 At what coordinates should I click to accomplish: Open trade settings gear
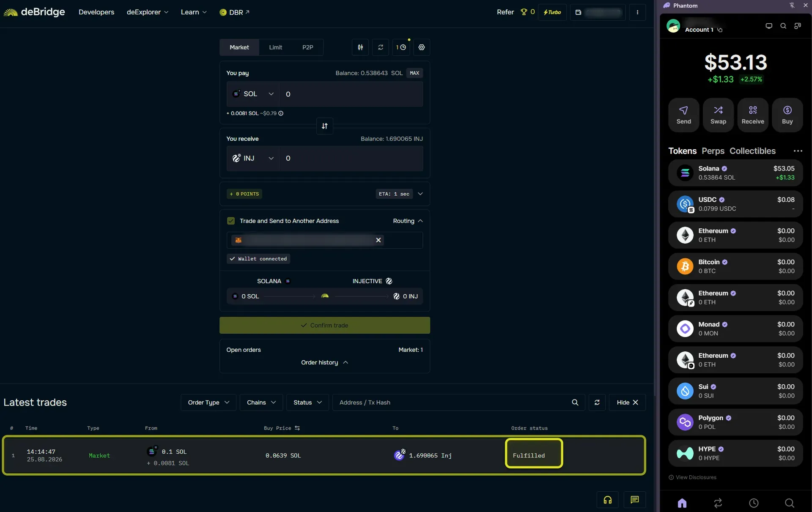click(422, 47)
